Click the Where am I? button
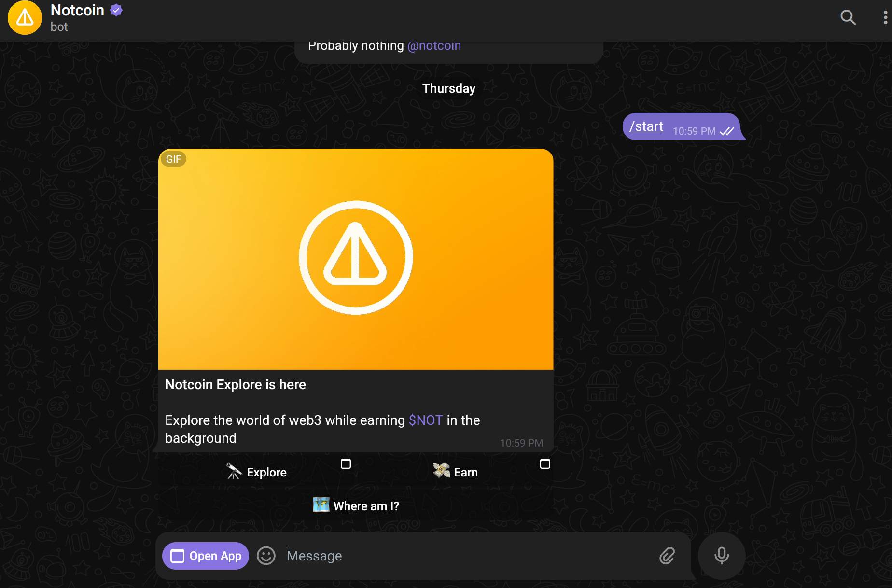892x588 pixels. (356, 505)
